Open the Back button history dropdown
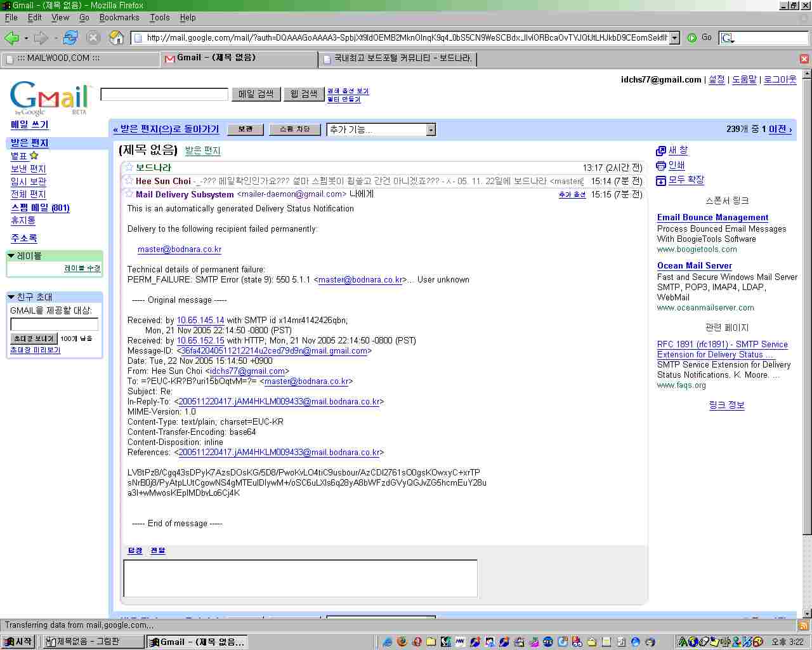Viewport: 812px width, 650px height. coord(26,38)
